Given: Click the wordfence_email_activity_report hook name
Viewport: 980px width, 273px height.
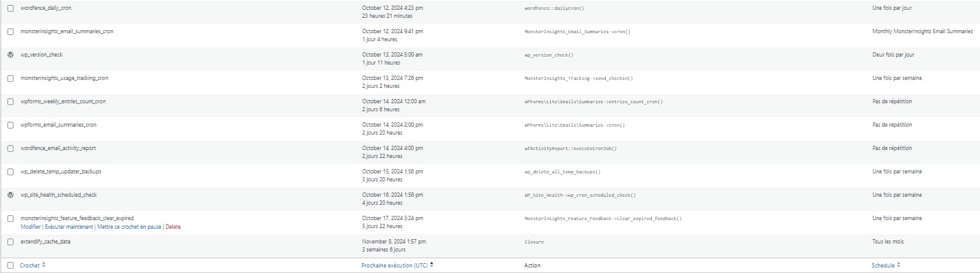Looking at the screenshot, I should pyautogui.click(x=58, y=148).
